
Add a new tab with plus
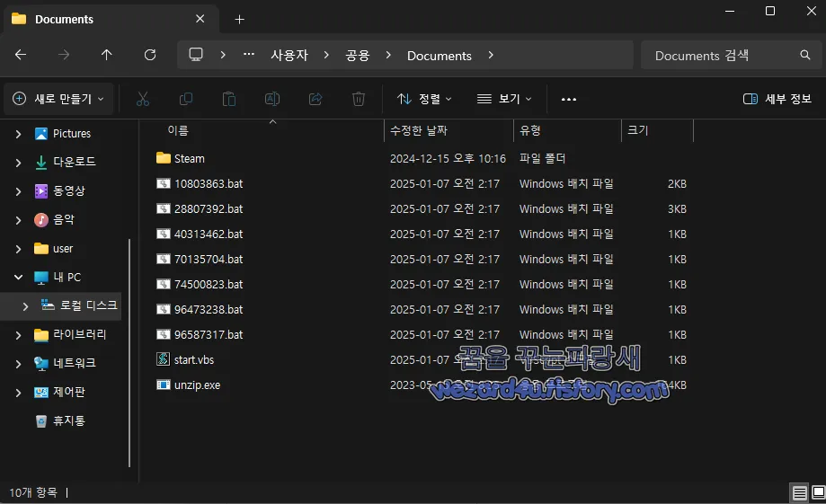tap(239, 20)
